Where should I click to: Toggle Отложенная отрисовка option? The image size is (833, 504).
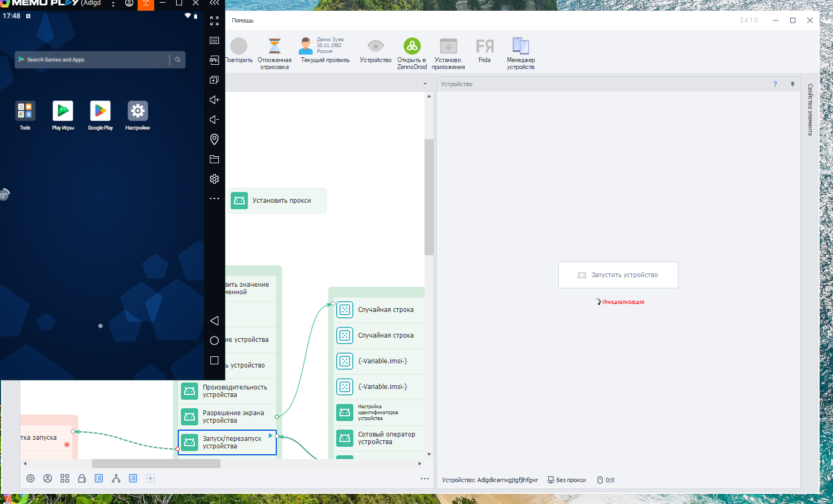pos(274,54)
